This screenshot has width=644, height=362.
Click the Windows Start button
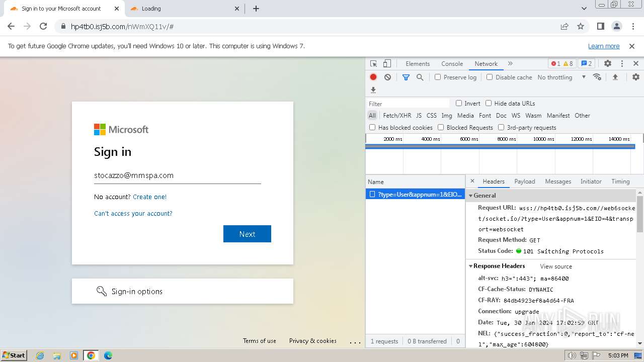coord(14,355)
